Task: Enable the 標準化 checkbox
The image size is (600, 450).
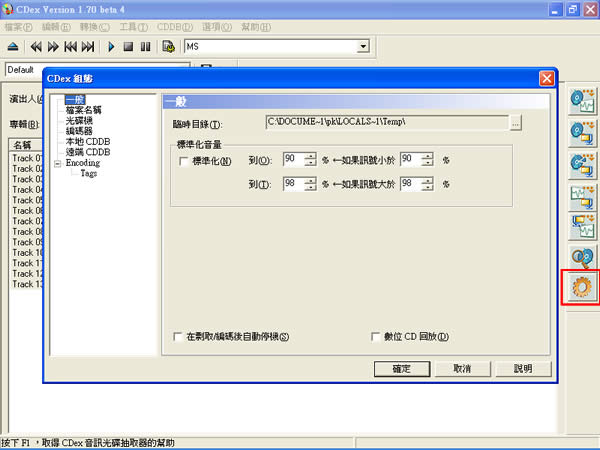Action: tap(183, 161)
